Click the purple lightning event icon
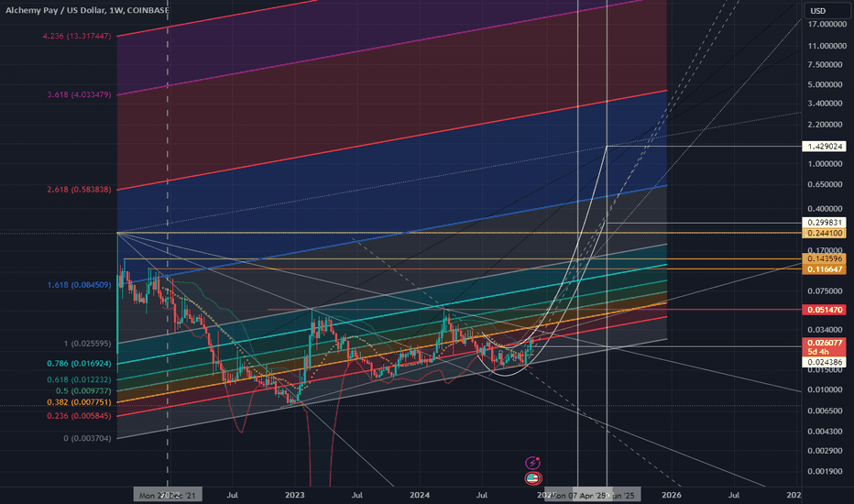 point(532,463)
